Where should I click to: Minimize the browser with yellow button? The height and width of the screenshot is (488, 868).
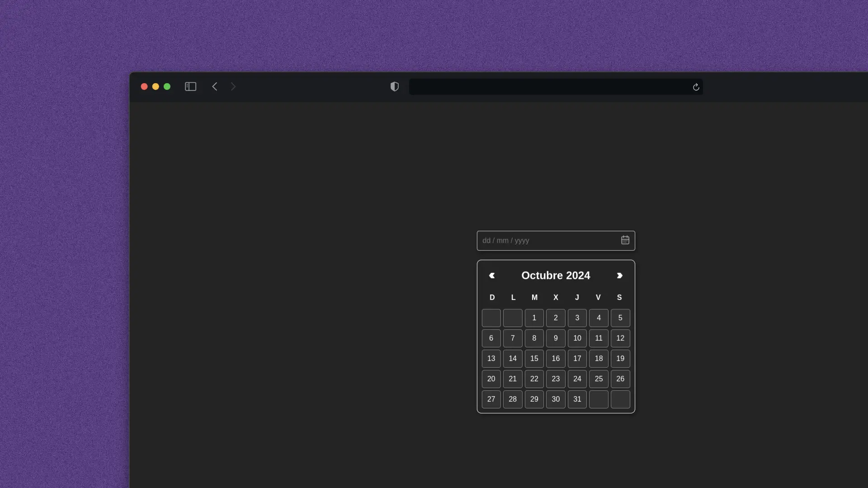point(156,86)
